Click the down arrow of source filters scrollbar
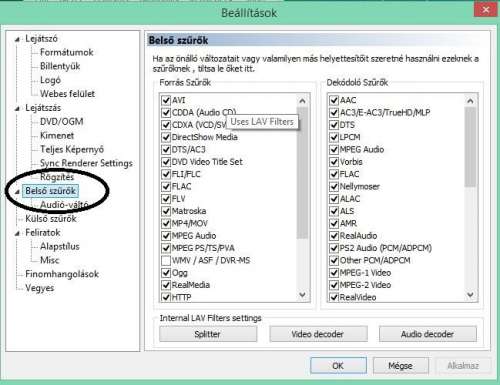 (302, 295)
